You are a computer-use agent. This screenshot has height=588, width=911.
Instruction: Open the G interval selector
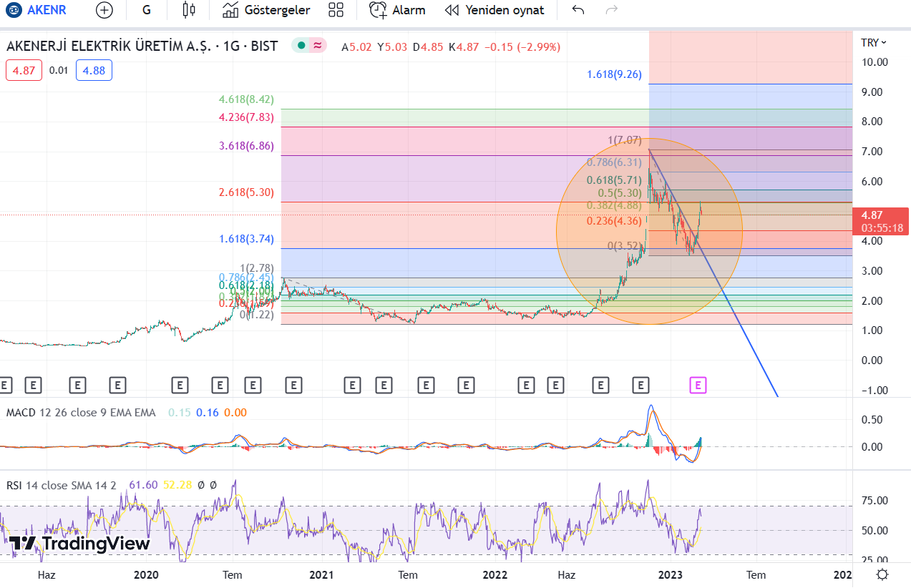click(147, 10)
